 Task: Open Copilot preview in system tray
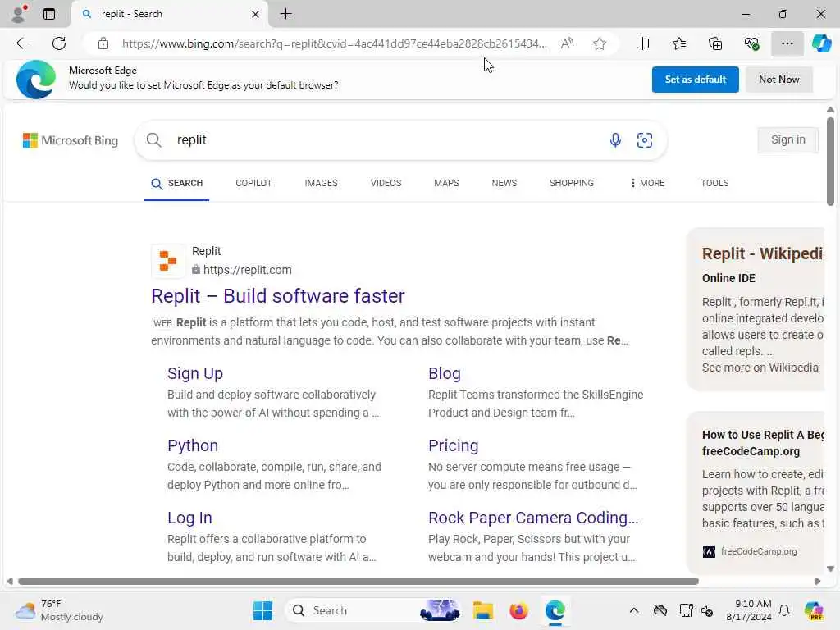coord(814,610)
